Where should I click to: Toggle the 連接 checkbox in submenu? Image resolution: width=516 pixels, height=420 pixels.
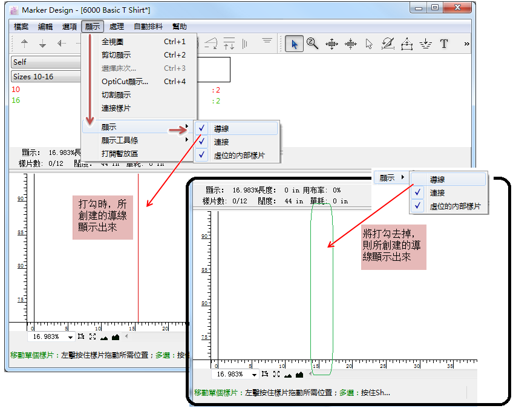pos(202,142)
